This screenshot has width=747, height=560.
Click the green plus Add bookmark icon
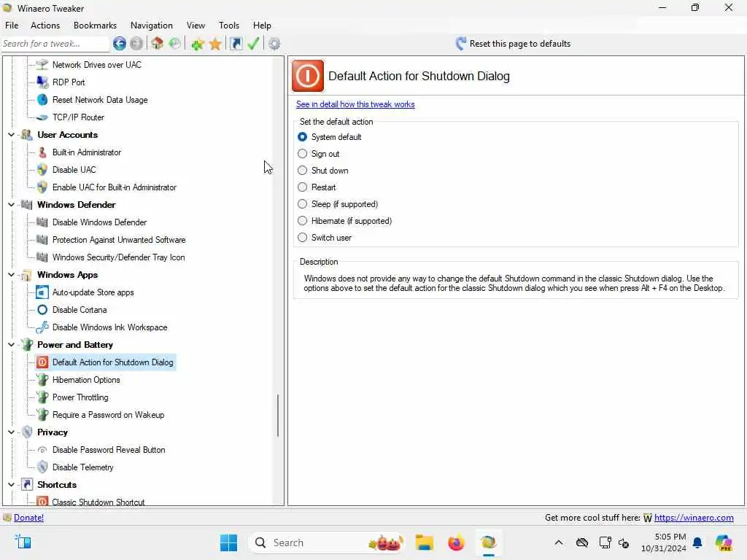click(197, 44)
